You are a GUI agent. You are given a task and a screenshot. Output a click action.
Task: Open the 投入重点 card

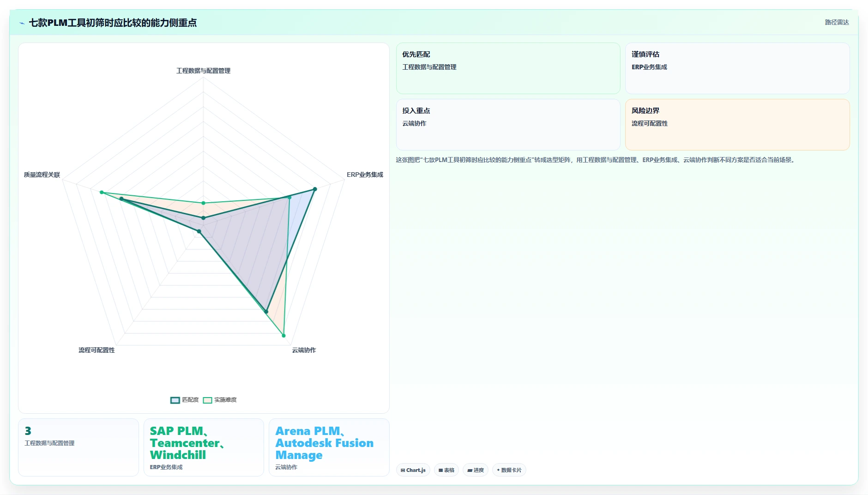tap(508, 125)
